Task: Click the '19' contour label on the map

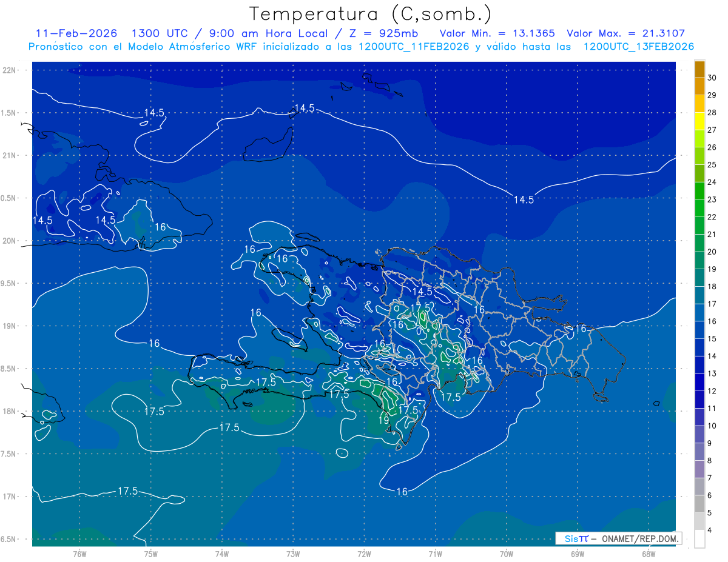Action: tap(384, 420)
